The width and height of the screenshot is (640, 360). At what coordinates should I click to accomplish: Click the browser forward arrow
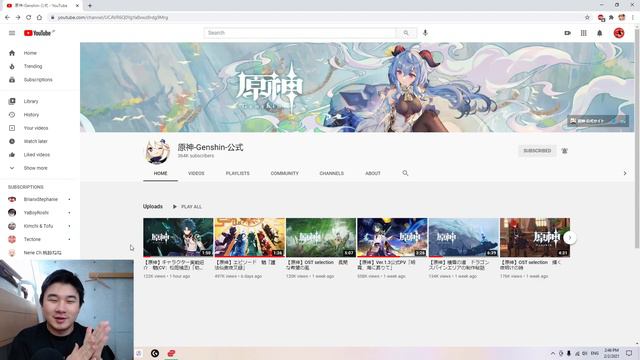pos(18,18)
